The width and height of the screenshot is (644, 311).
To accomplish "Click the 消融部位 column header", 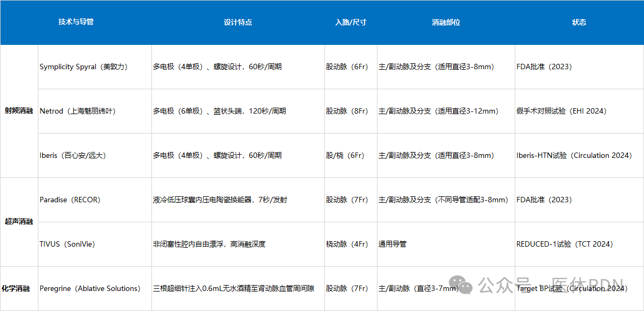I will [446, 22].
